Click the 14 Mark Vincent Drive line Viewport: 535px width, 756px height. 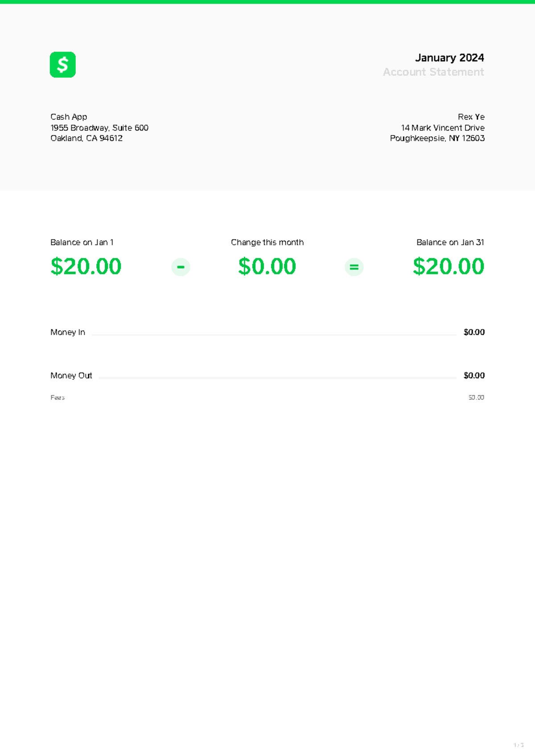(443, 128)
